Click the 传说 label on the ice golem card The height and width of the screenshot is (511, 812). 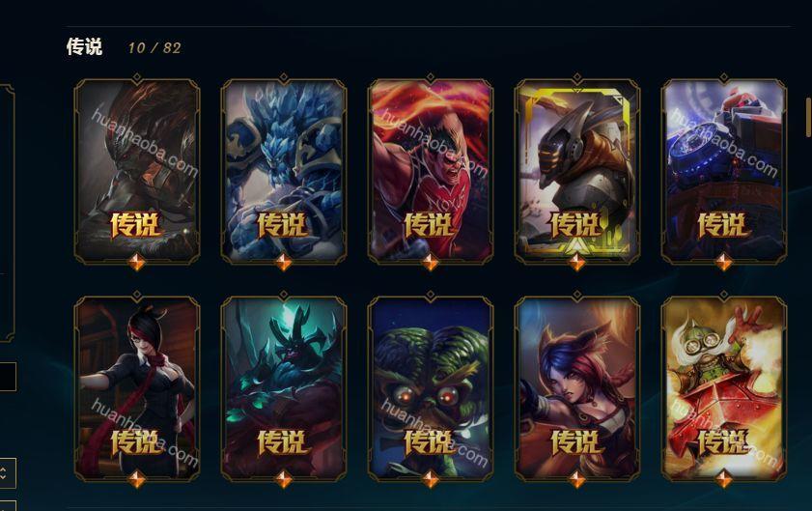(283, 225)
